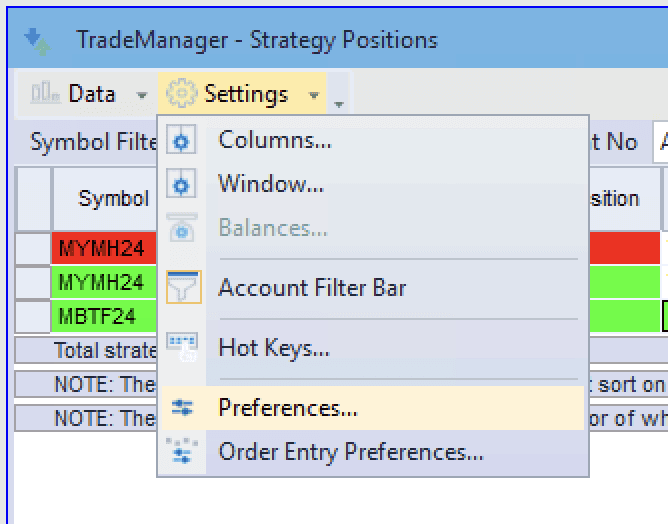The width and height of the screenshot is (668, 524).
Task: Choose Window... from Settings menu
Action: click(373, 184)
